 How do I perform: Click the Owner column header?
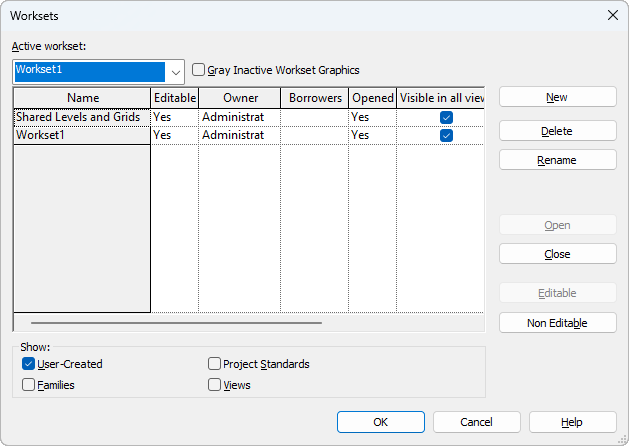240,98
